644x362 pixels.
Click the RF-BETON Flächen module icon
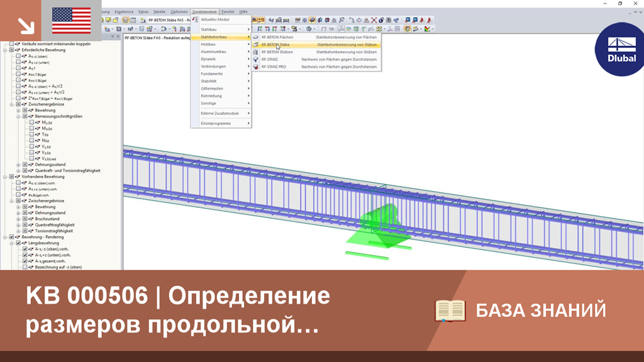255,37
